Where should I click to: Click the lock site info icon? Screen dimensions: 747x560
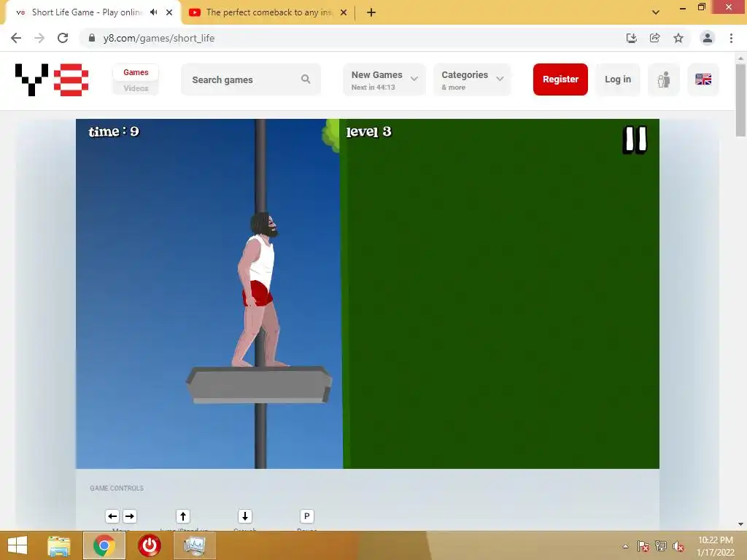(x=92, y=38)
